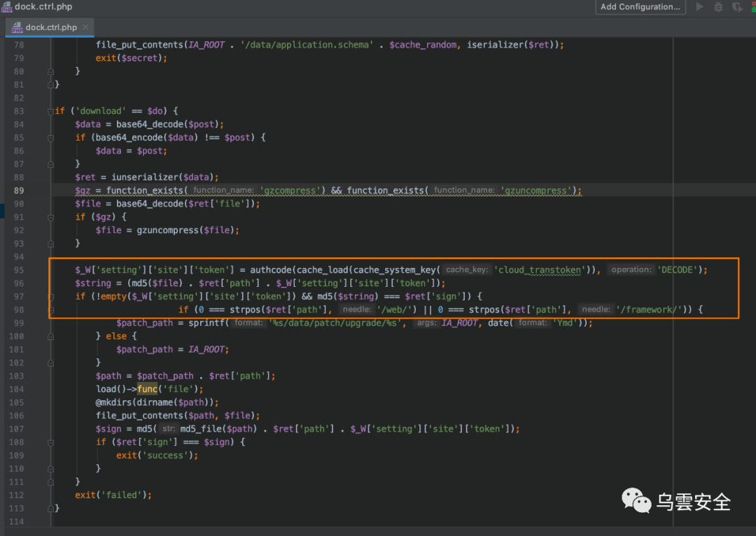Click the fold end marker at line 110

pyautogui.click(x=50, y=469)
